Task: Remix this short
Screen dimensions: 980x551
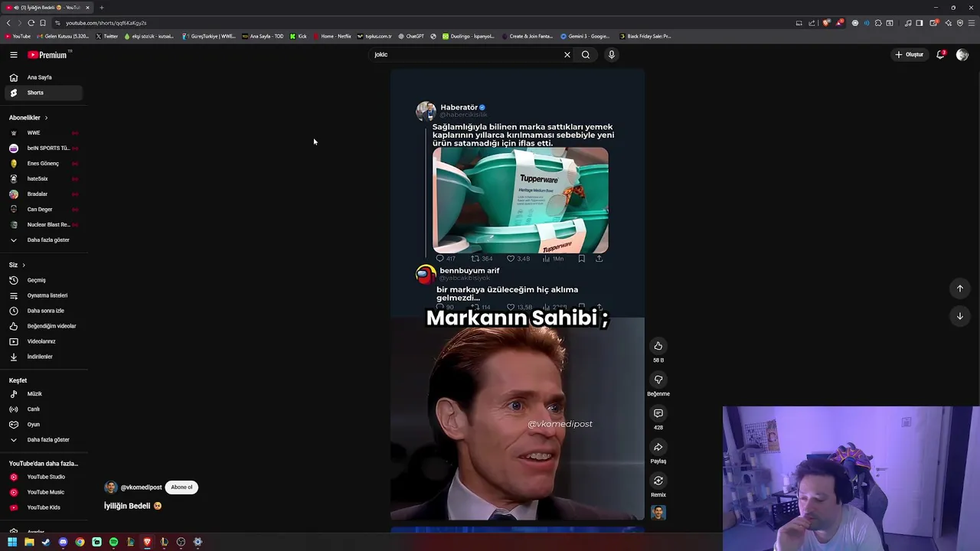Action: (658, 481)
